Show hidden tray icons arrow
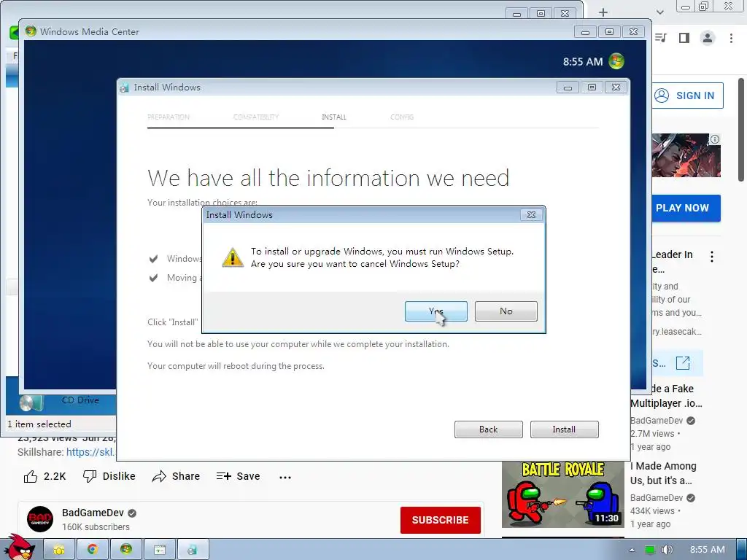This screenshot has width=747, height=560. (632, 550)
